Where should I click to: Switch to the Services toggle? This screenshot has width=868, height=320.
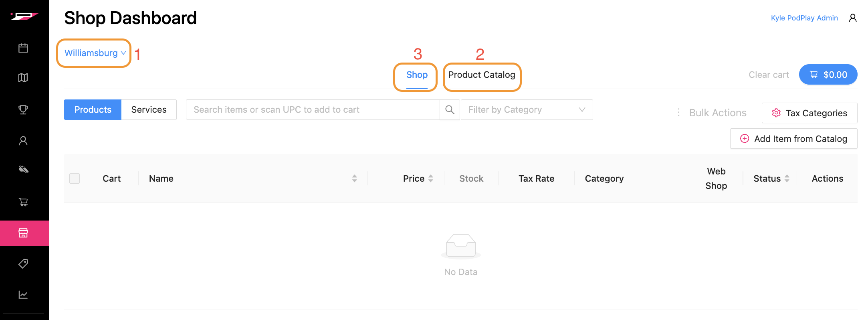tap(149, 110)
